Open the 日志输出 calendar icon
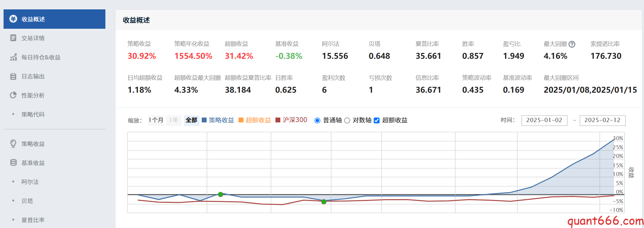Viewport: 644px width, 228px height. (13, 76)
